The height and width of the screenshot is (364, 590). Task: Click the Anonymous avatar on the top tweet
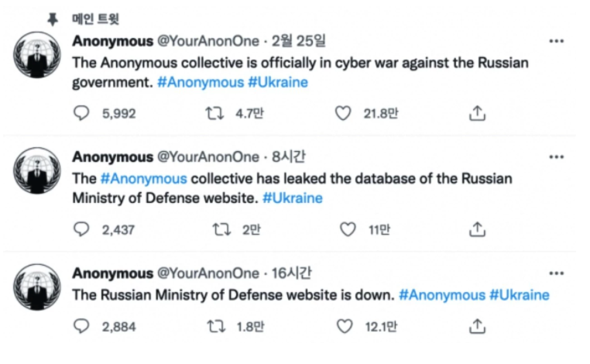click(37, 55)
